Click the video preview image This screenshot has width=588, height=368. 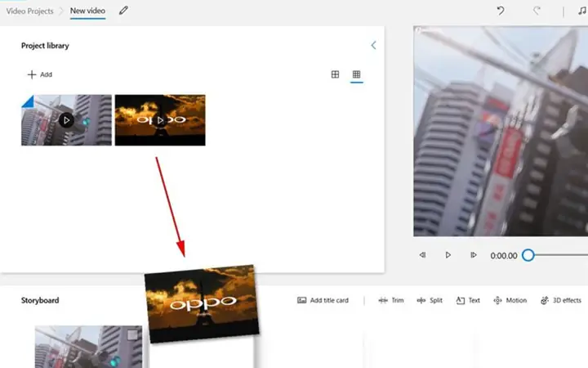501,131
